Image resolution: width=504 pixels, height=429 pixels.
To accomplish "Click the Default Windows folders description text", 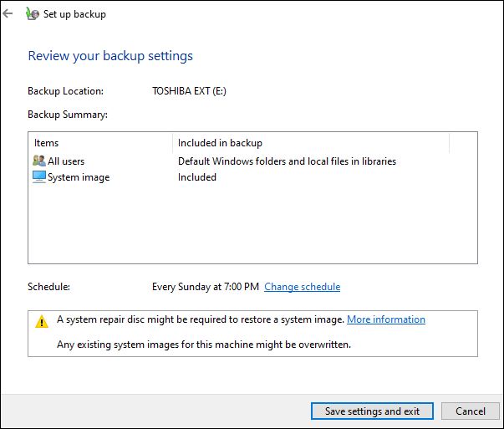I will (287, 161).
